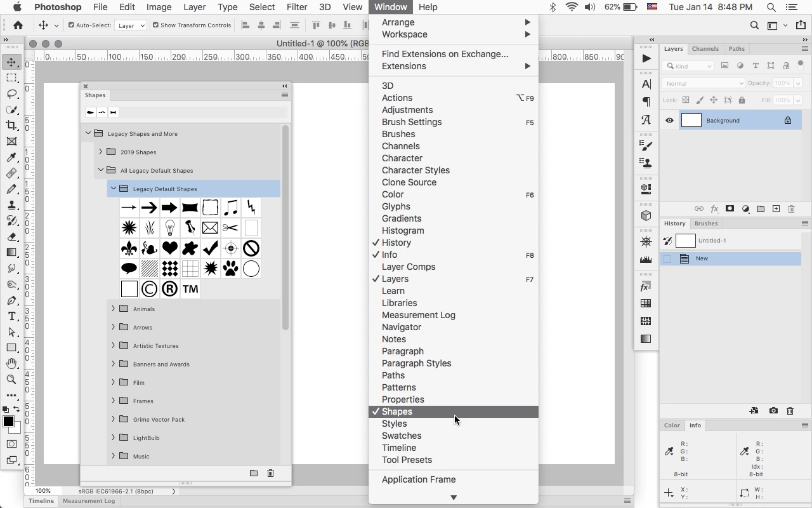
Task: Switch to the Color tab
Action: [672, 425]
